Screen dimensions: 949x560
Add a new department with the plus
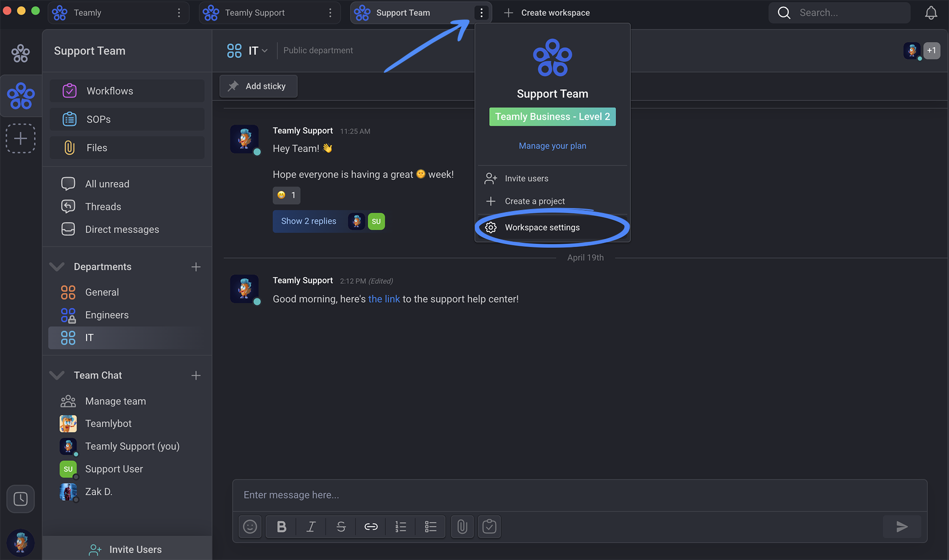(x=196, y=267)
